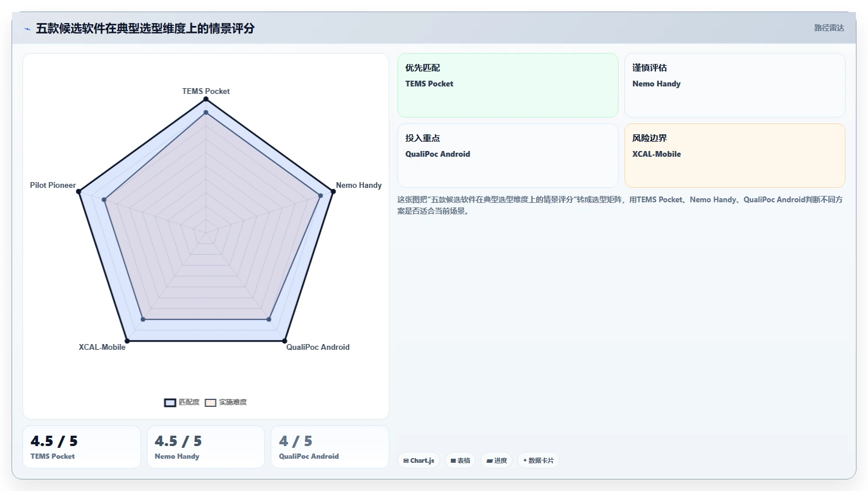
Task: Open the 风险边界 XCAL-Mobile card
Action: (735, 156)
